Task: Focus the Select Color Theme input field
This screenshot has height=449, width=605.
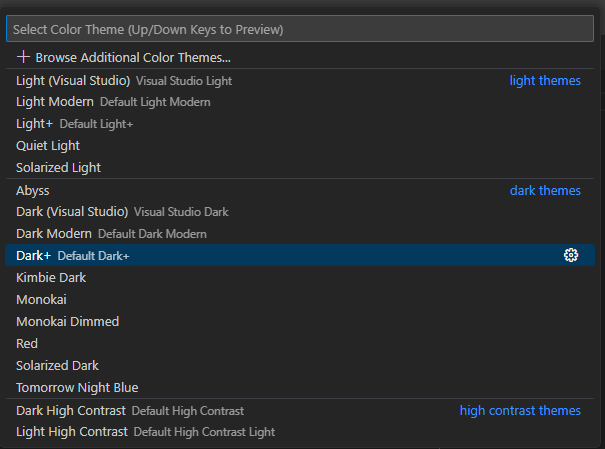Action: pyautogui.click(x=300, y=29)
